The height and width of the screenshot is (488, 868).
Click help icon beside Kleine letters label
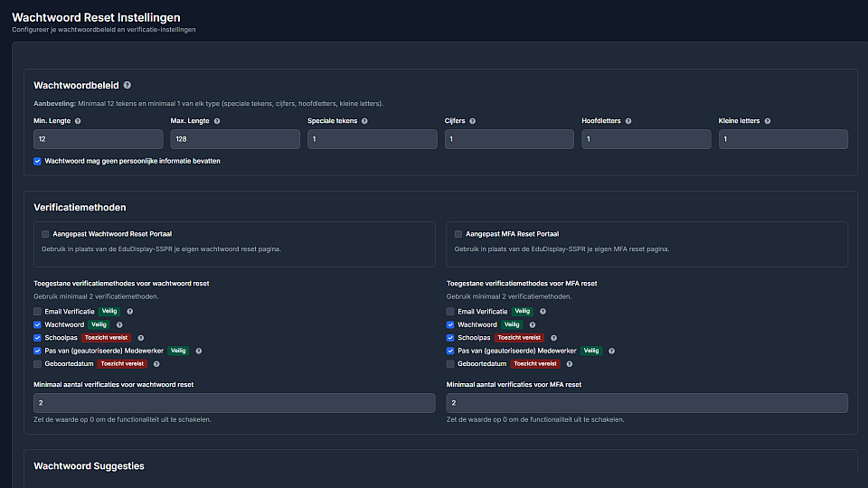tap(769, 121)
